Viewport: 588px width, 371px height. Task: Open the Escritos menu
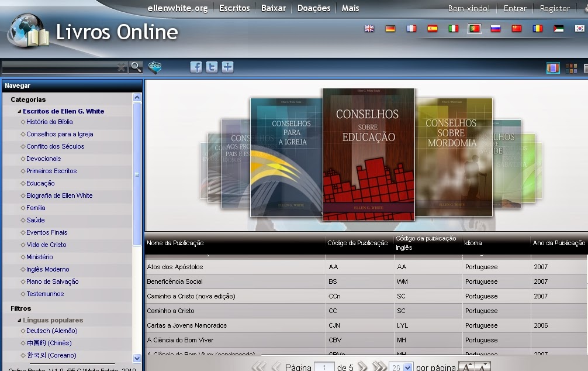234,8
